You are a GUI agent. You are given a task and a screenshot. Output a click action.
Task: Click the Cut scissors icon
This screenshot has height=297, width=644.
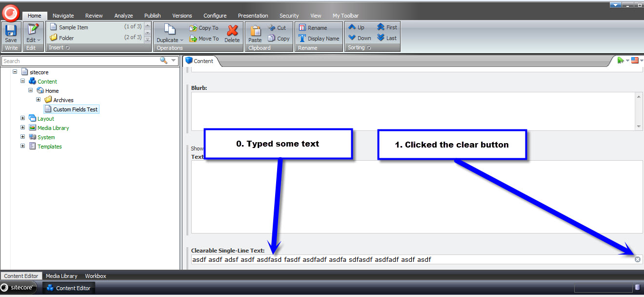pos(272,28)
